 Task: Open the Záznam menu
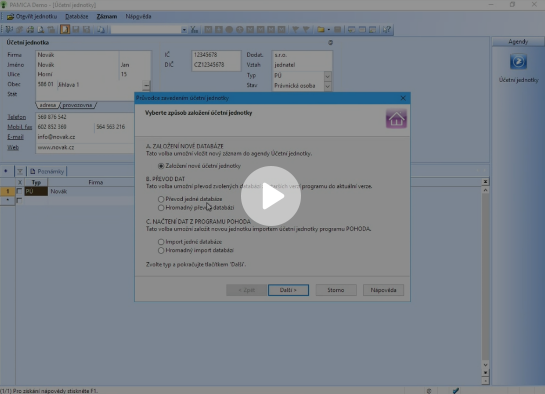point(107,16)
